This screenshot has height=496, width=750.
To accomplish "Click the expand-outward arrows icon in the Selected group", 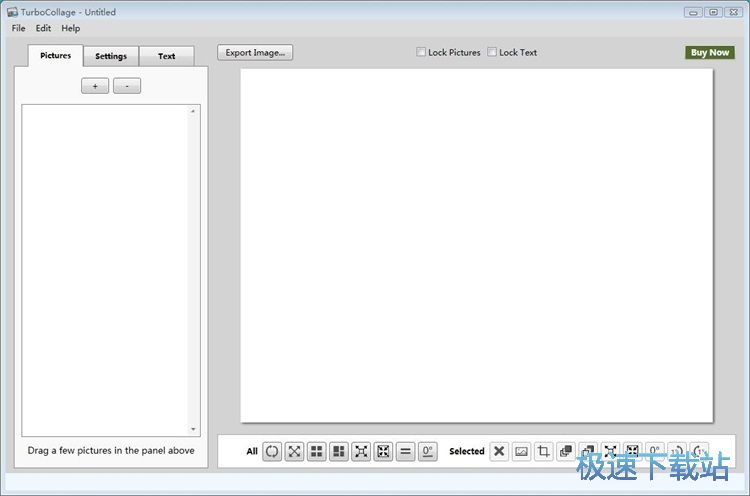I will [610, 451].
